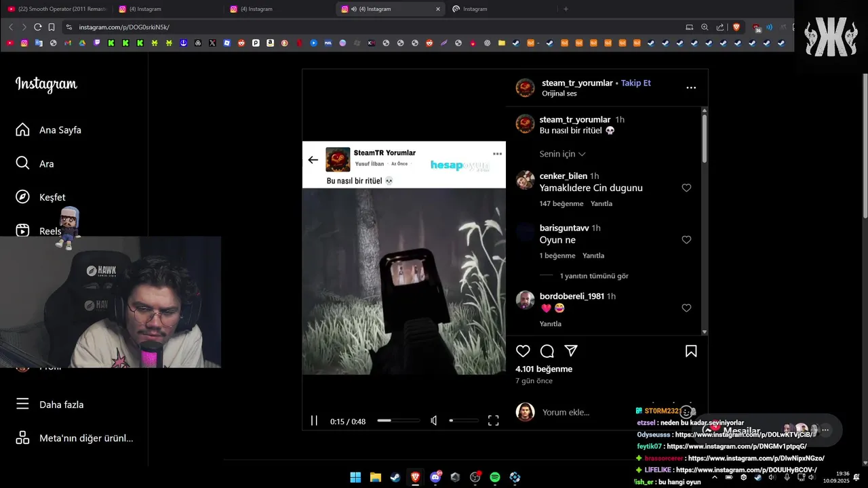Screen dimensions: 868x488
Task: Open the zoom magnifier icon in address bar
Action: 705,27
